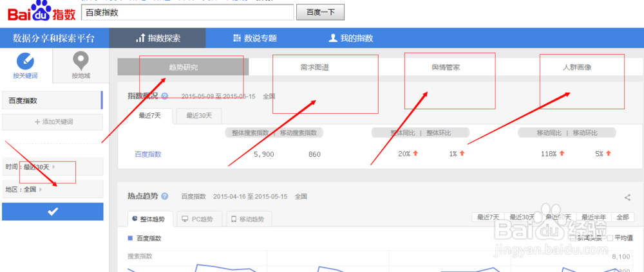Choose 最近30天 range in trend chart
644x272 pixels.
[x=522, y=217]
